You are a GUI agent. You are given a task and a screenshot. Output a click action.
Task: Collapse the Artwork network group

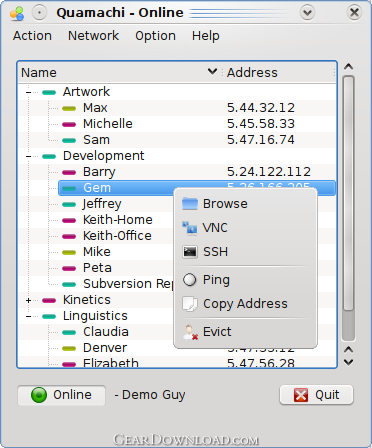point(29,92)
